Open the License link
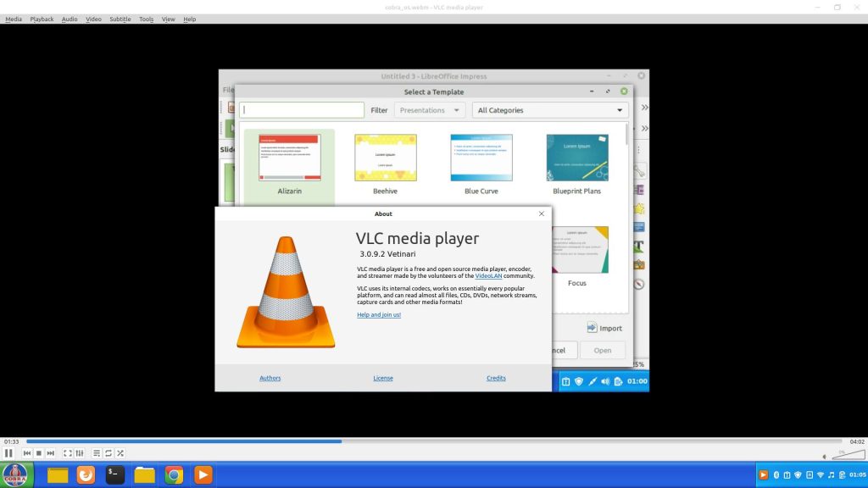868x488 pixels. [383, 378]
